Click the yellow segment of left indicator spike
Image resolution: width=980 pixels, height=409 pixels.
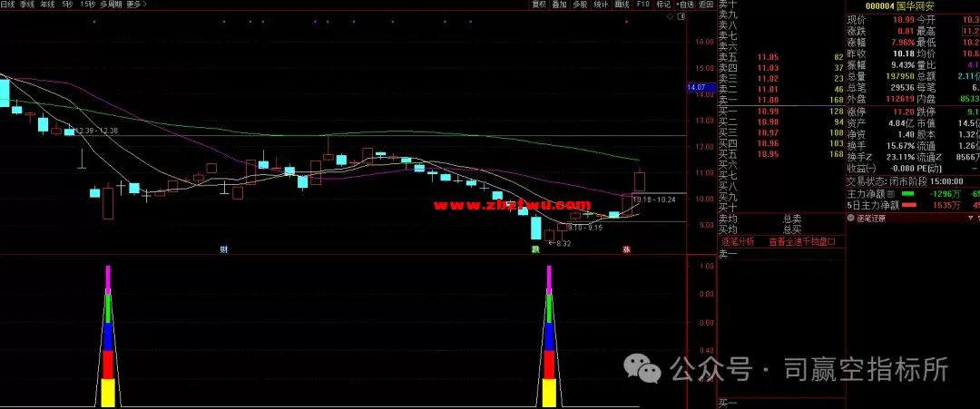(107, 394)
